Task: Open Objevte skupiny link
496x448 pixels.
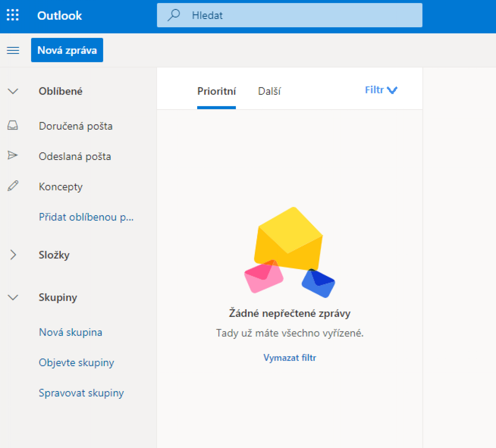Action: point(76,362)
